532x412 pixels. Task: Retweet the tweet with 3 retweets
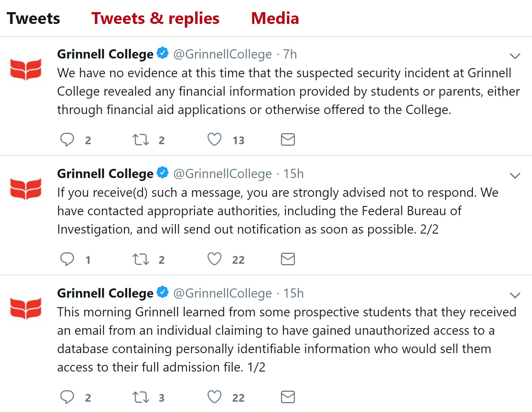tap(141, 397)
